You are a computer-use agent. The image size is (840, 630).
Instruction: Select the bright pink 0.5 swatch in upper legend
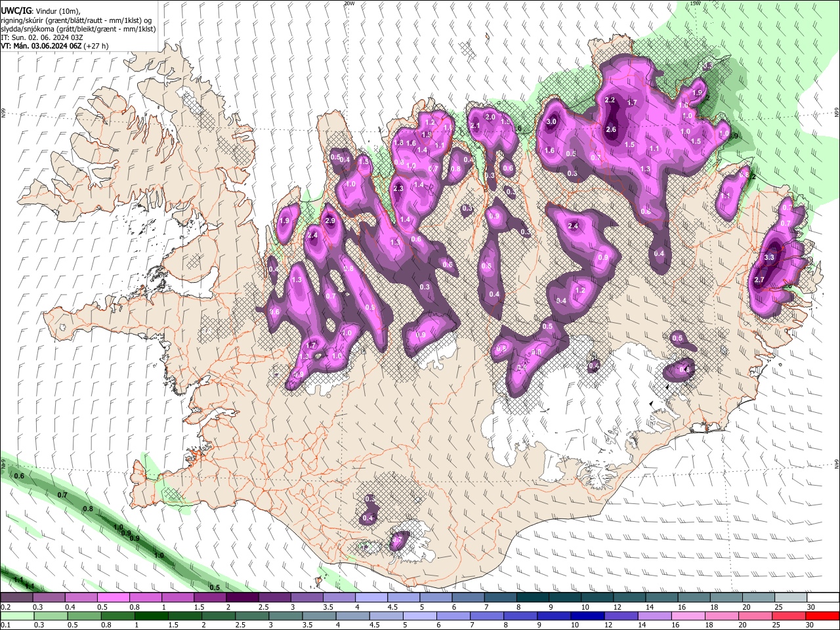[113, 598]
